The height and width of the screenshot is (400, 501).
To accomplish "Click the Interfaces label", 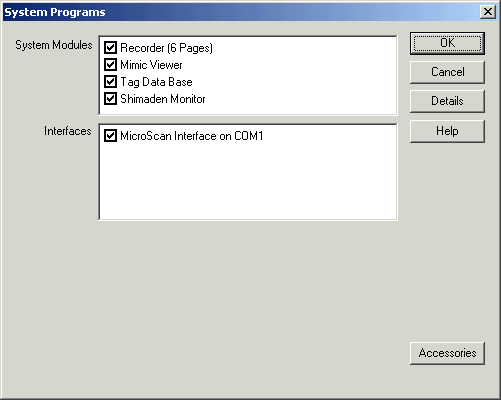I will 68,131.
